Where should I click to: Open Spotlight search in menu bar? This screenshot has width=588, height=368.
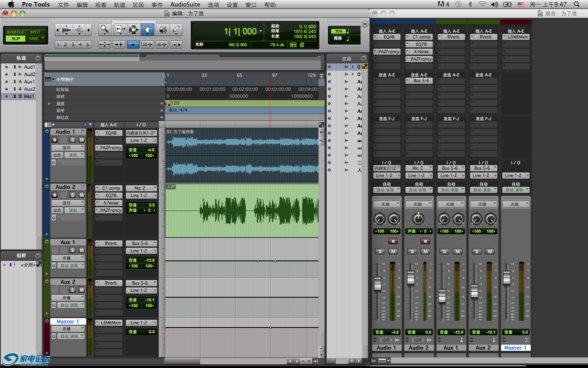coord(577,4)
